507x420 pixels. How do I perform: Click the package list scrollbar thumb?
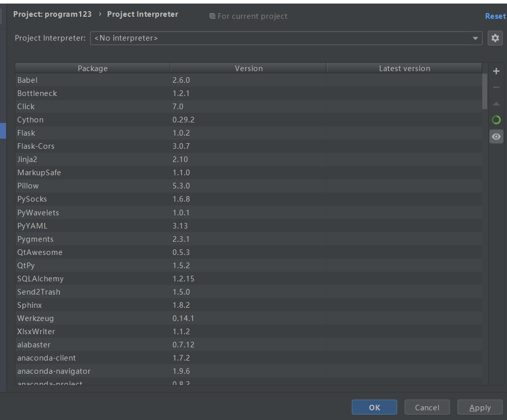point(484,91)
